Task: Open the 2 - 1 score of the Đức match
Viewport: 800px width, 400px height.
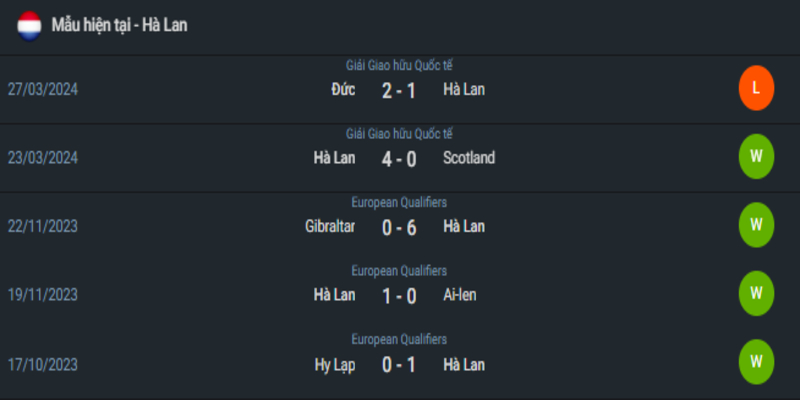Action: coord(399,91)
